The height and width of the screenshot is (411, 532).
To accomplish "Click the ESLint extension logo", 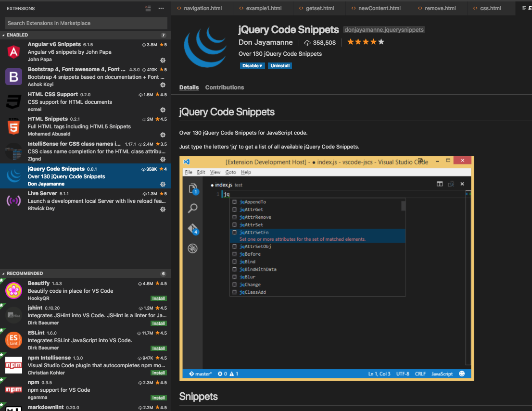I will tap(13, 340).
